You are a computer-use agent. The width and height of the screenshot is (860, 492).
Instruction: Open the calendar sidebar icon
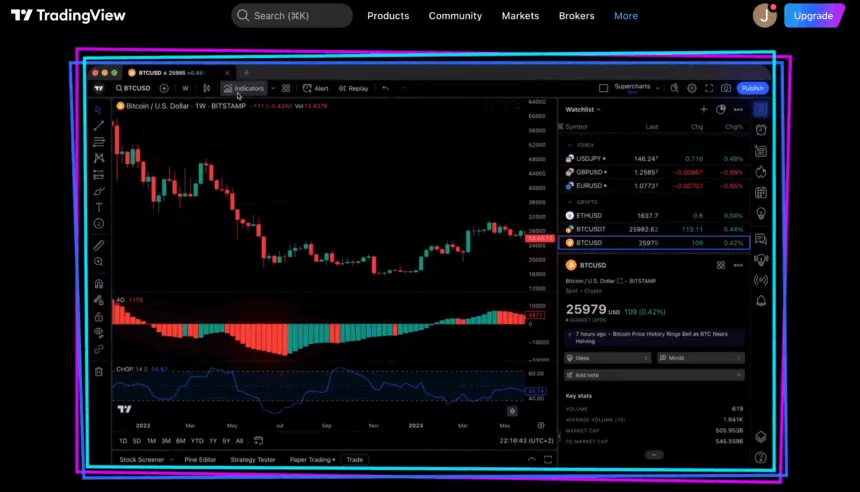pyautogui.click(x=761, y=193)
